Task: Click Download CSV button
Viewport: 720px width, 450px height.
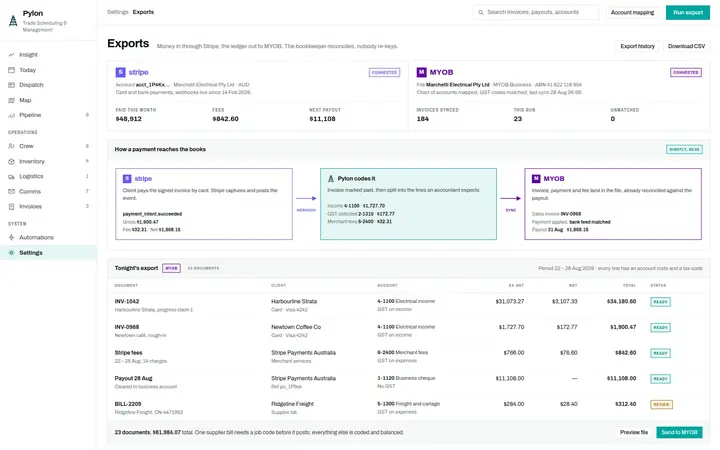Action: 686,46
